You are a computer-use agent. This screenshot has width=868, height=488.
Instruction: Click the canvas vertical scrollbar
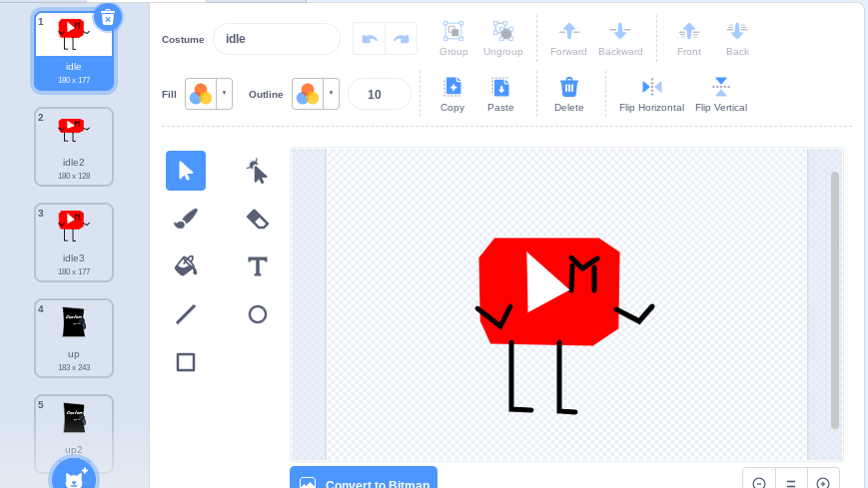tap(835, 299)
